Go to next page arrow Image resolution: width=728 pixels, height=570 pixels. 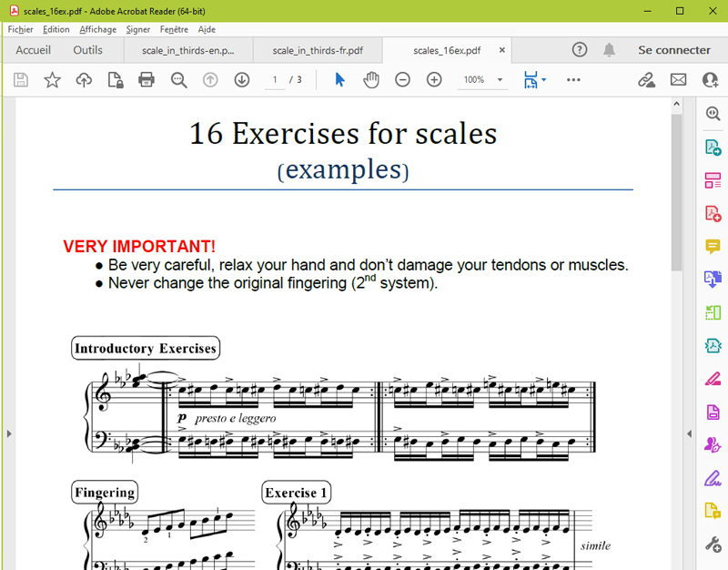coord(242,80)
